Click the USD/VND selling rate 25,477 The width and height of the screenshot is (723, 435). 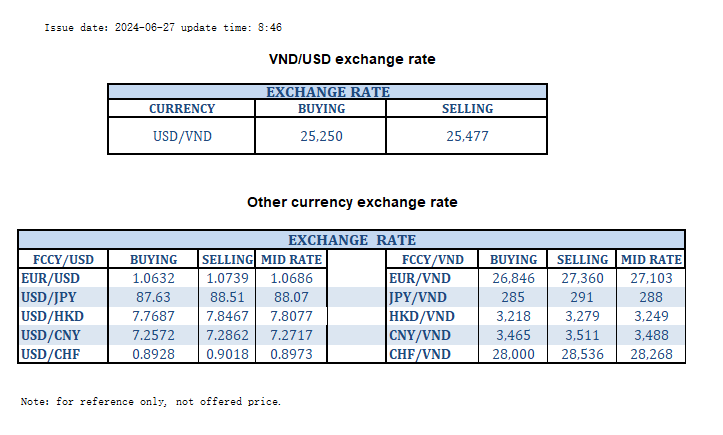point(467,136)
